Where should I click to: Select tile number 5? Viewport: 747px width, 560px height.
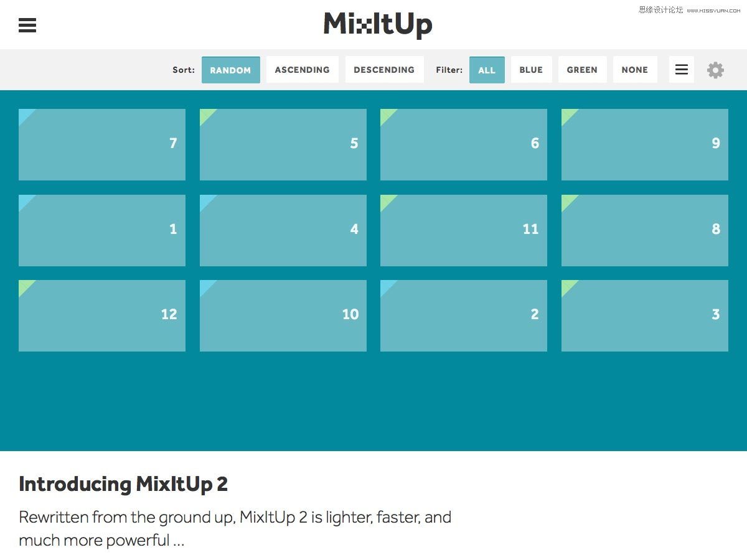283,144
